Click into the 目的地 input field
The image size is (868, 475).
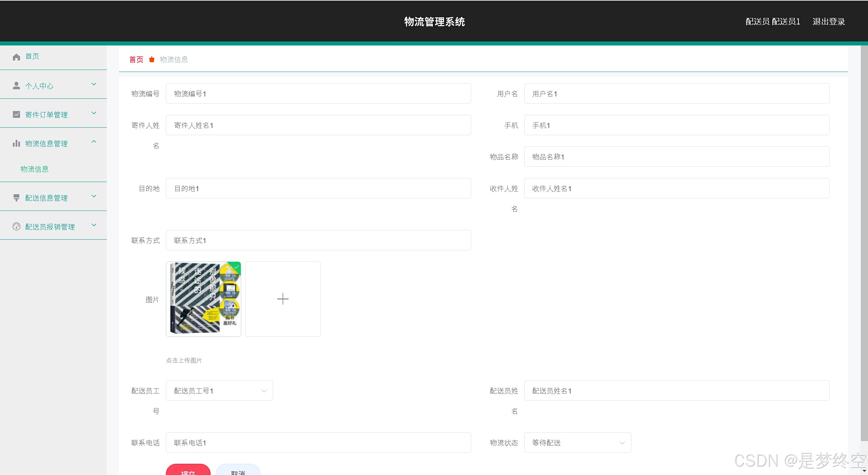(318, 188)
